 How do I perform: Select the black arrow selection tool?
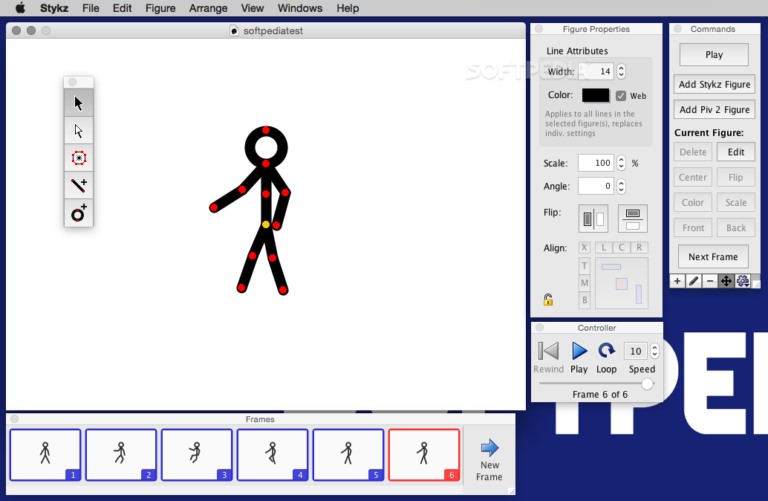pyautogui.click(x=79, y=103)
